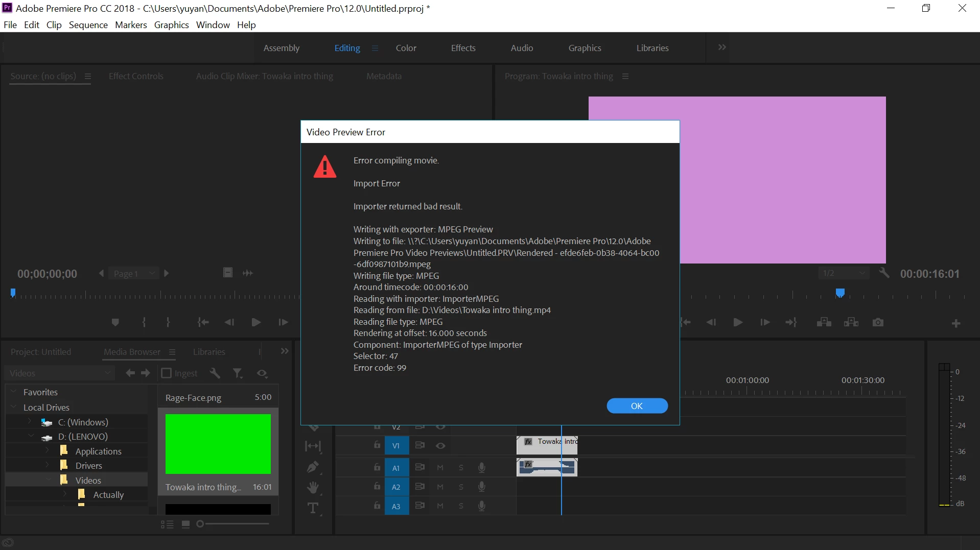This screenshot has width=980, height=550.
Task: Switch to the Color workspace tab
Action: [x=406, y=48]
